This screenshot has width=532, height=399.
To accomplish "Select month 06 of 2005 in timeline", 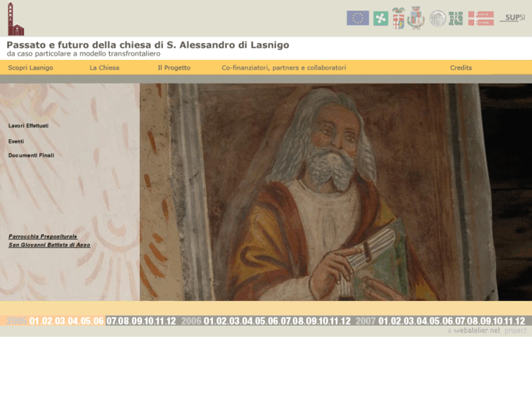I will [98, 321].
